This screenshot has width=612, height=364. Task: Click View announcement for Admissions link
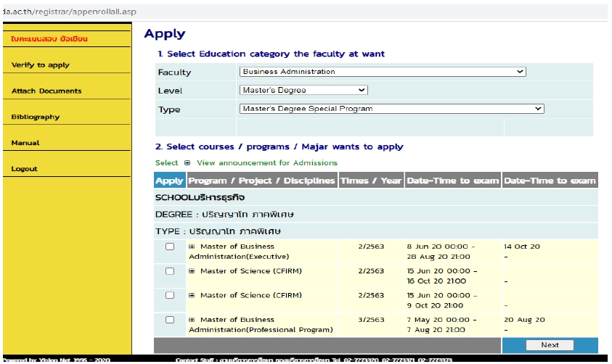(266, 163)
